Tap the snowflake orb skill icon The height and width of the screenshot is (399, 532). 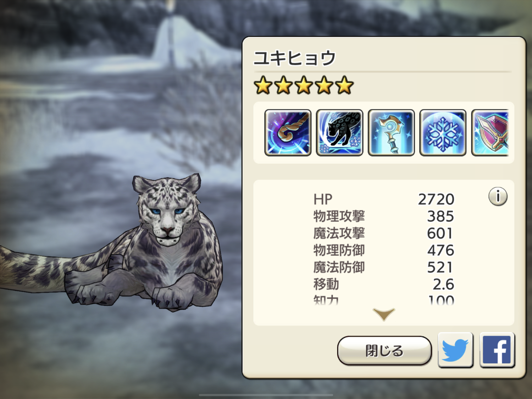coord(443,132)
